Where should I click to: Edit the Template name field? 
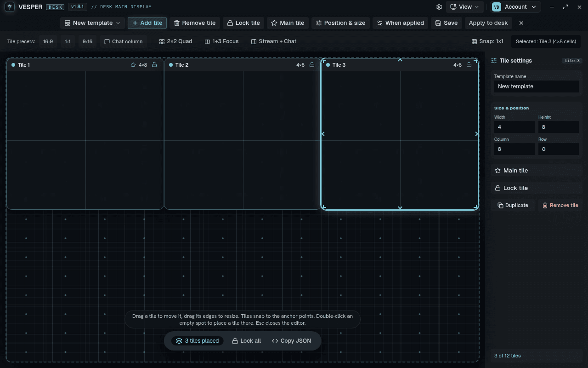[x=536, y=86]
